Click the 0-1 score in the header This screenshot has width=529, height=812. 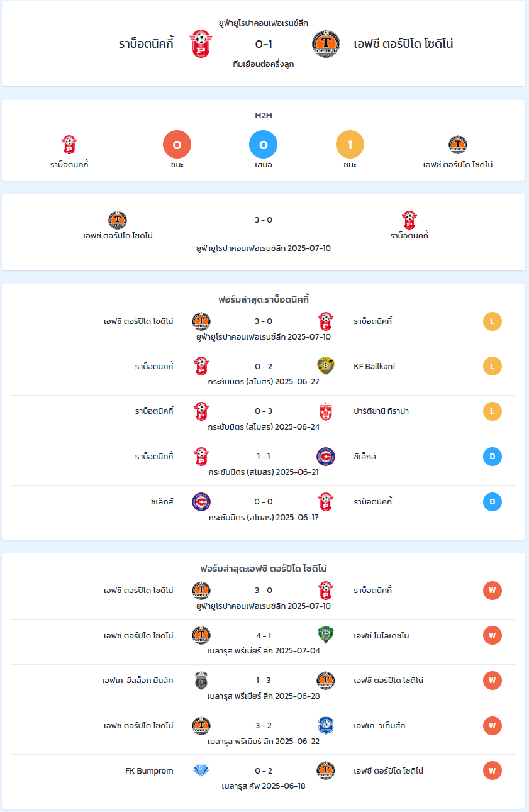pos(264,44)
